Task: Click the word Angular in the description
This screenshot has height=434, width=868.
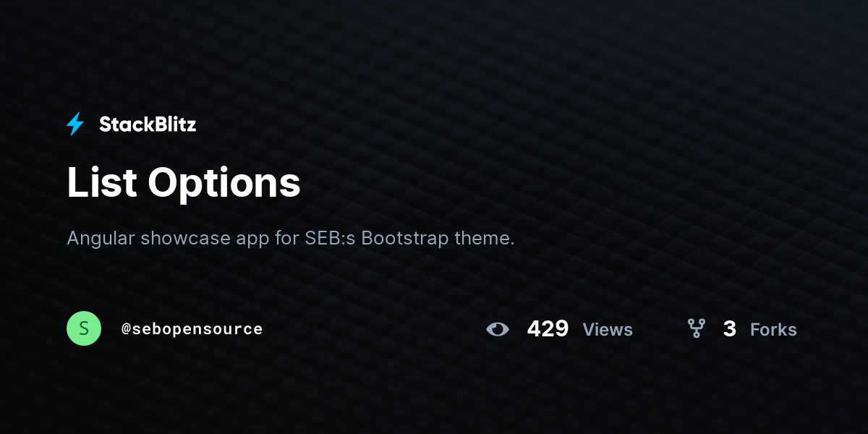Action: point(101,238)
